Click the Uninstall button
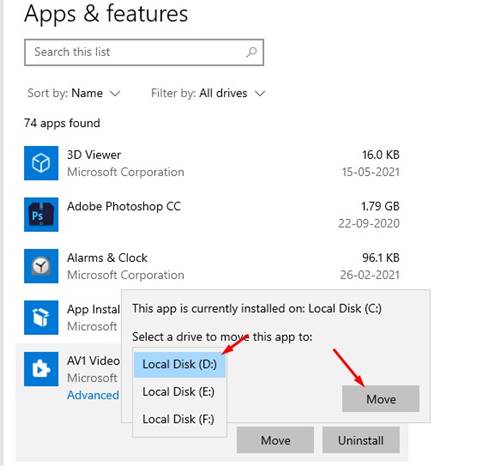The height and width of the screenshot is (466, 500). point(361,440)
